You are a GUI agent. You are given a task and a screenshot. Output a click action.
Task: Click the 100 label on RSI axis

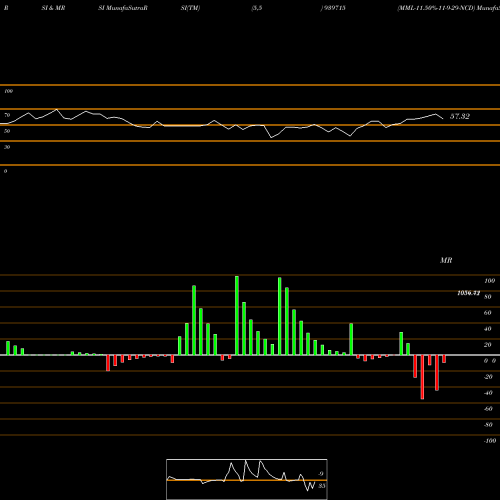[8, 91]
